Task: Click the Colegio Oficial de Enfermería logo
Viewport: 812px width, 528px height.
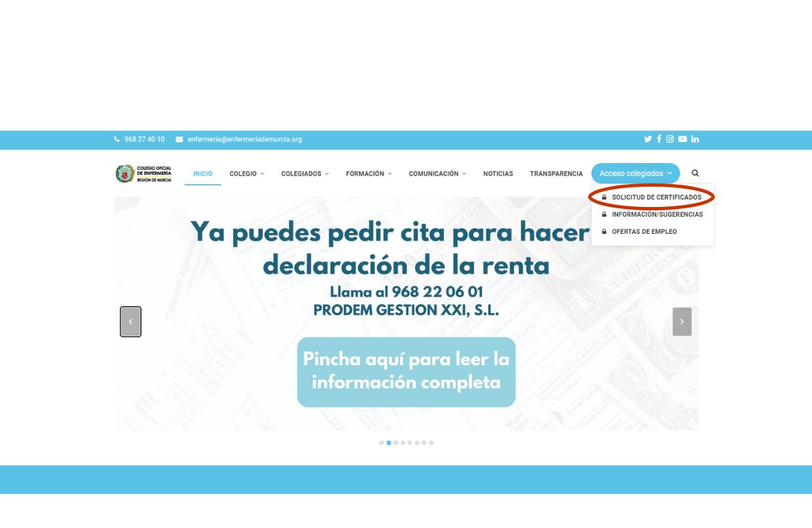Action: click(143, 174)
